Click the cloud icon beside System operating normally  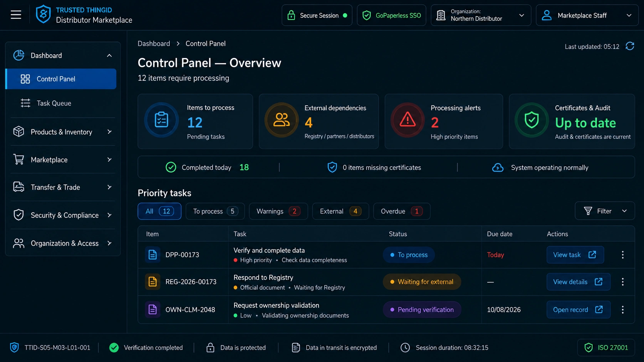(x=498, y=167)
